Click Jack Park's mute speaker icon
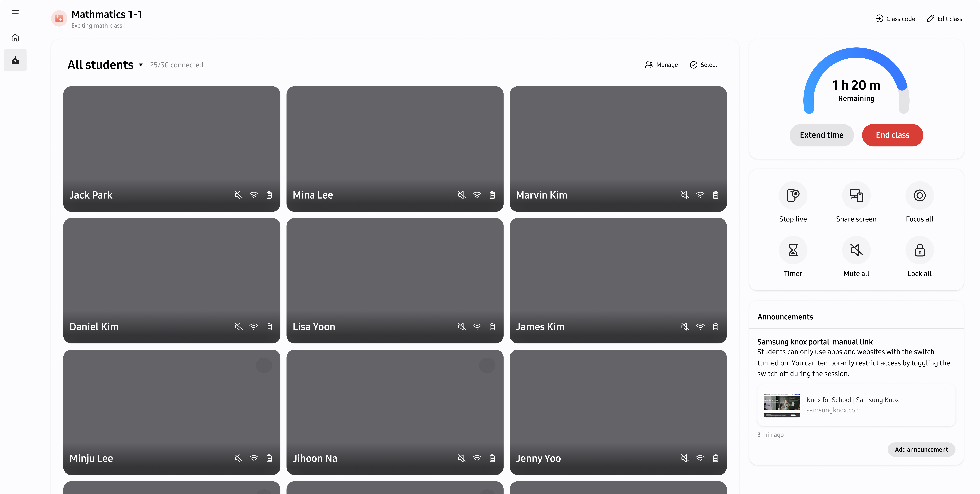The width and height of the screenshot is (980, 494). point(238,195)
